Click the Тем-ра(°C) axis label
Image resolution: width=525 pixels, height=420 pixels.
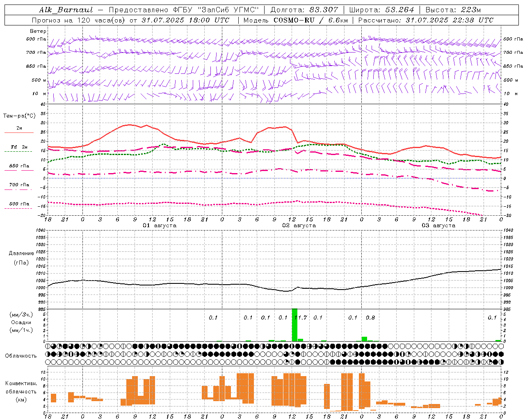[x=19, y=116]
